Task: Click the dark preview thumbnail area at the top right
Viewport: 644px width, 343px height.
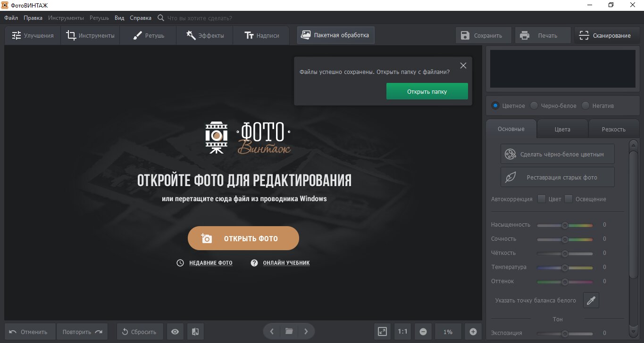Action: tap(562, 69)
